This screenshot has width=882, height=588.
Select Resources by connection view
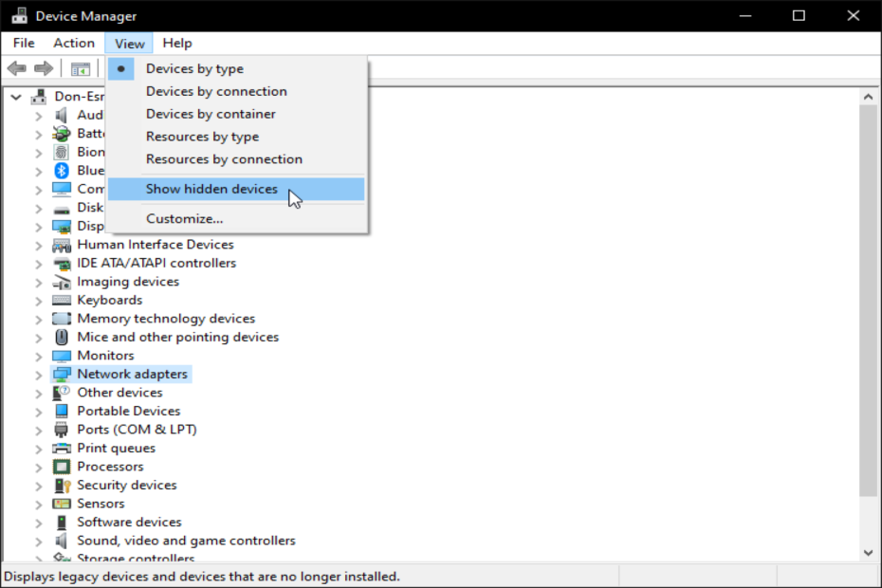point(236,159)
